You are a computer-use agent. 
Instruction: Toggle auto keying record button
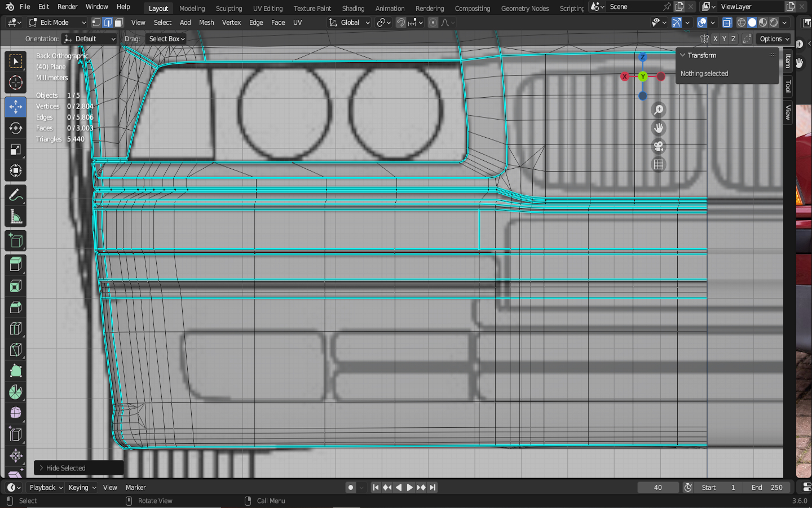[351, 488]
